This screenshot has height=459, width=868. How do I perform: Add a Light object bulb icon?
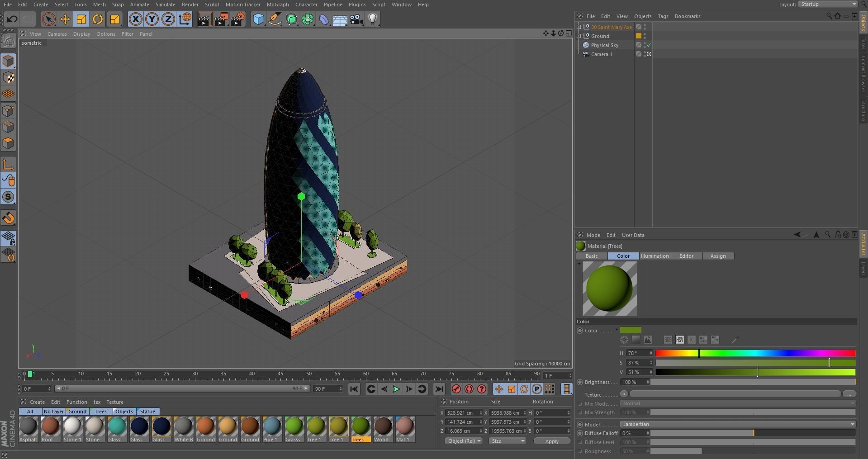373,19
